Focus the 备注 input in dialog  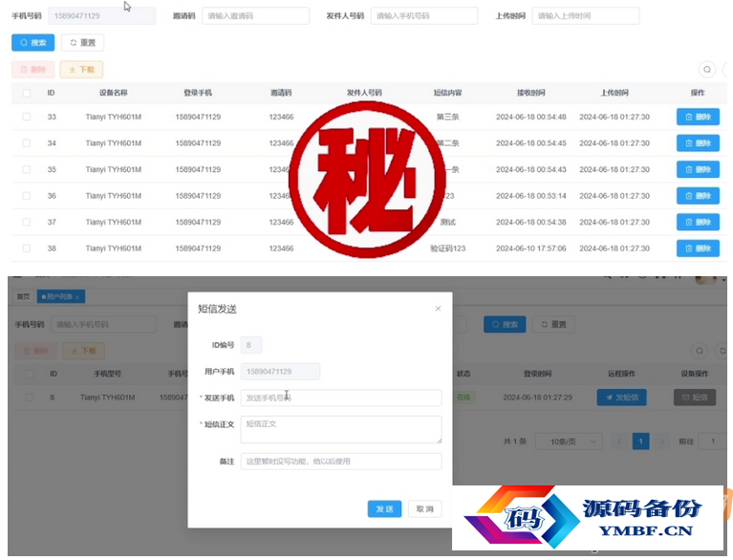point(341,462)
